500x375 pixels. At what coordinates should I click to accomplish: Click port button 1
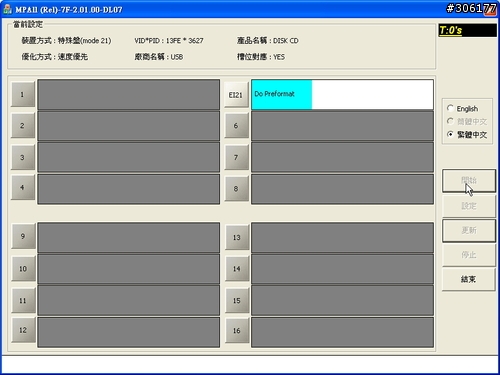(23, 95)
